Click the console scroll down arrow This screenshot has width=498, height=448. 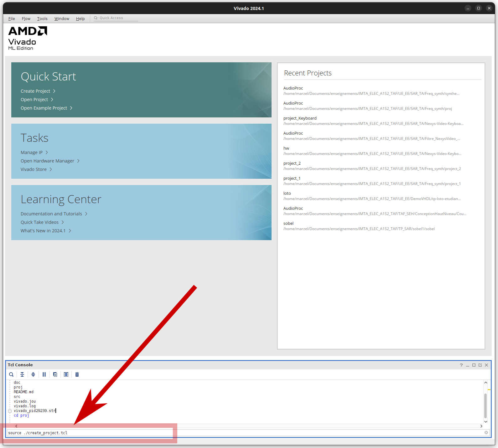(485, 421)
